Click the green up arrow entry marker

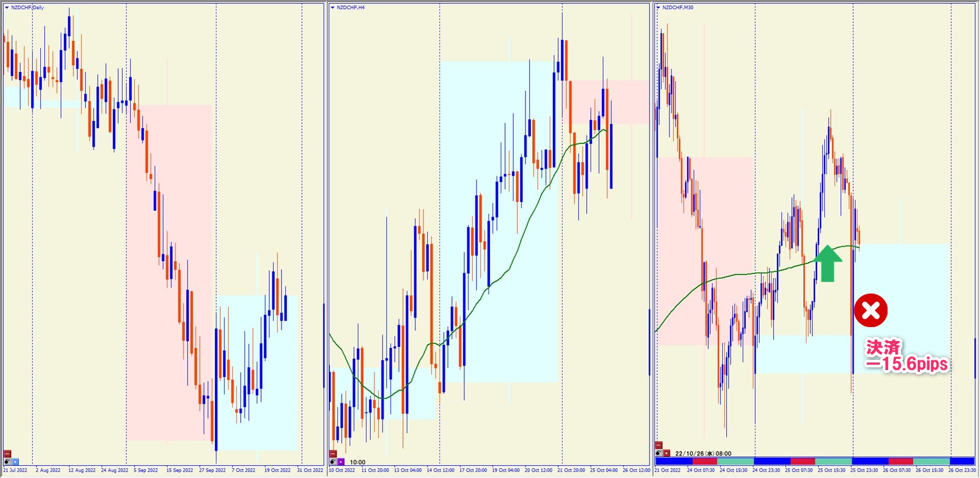pyautogui.click(x=828, y=263)
